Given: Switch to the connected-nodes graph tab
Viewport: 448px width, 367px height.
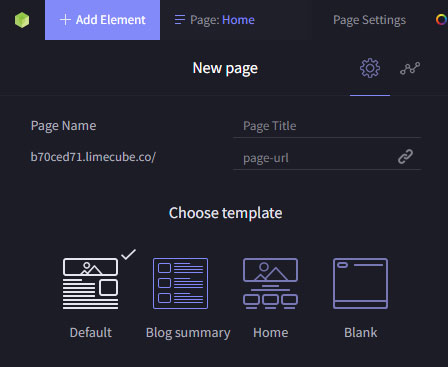Looking at the screenshot, I should tap(410, 68).
